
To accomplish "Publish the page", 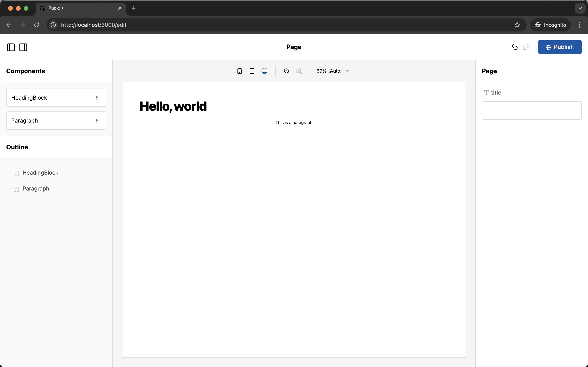I will click(559, 47).
